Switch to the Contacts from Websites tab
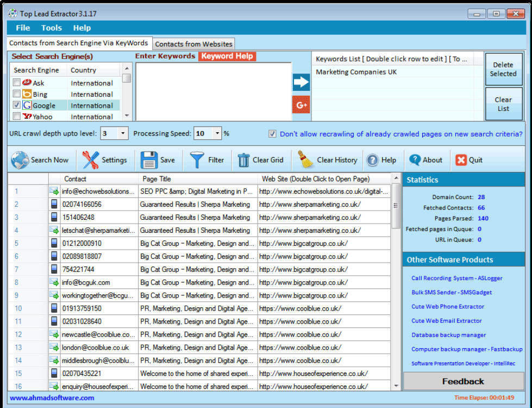The height and width of the screenshot is (408, 532). click(193, 44)
